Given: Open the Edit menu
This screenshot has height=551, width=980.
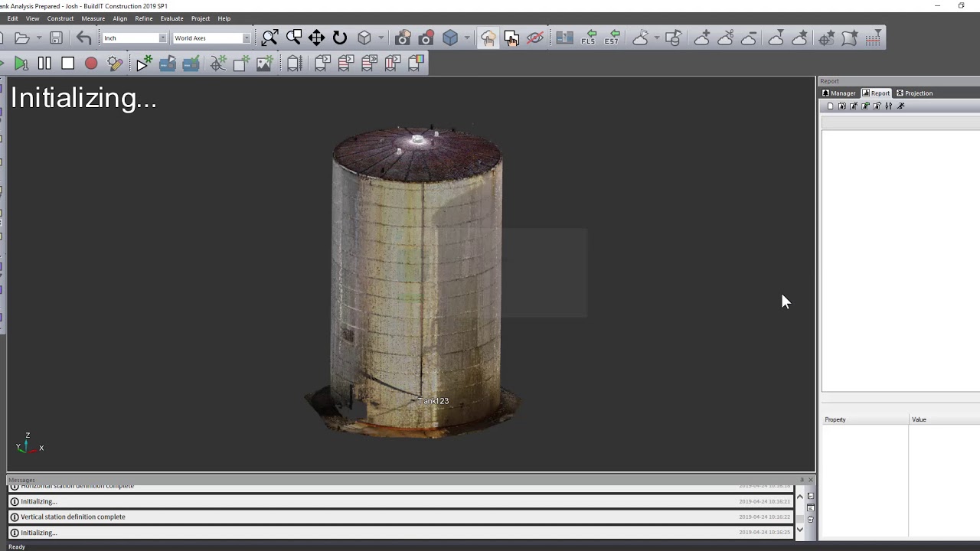Looking at the screenshot, I should tap(12, 18).
